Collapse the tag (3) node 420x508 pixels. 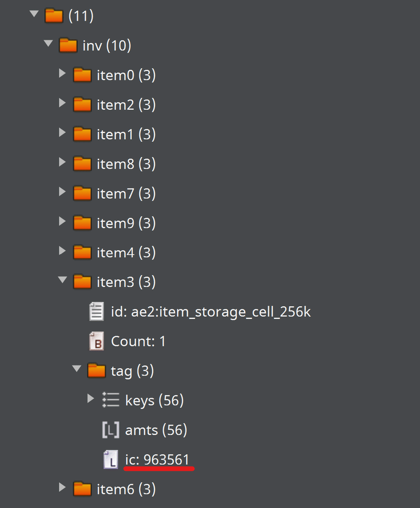77,369
